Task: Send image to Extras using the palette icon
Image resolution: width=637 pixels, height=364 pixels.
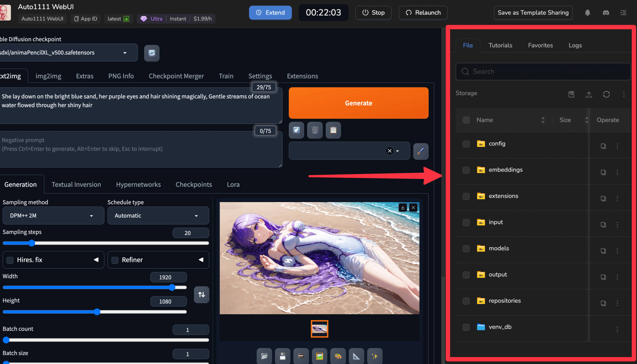Action: point(338,356)
